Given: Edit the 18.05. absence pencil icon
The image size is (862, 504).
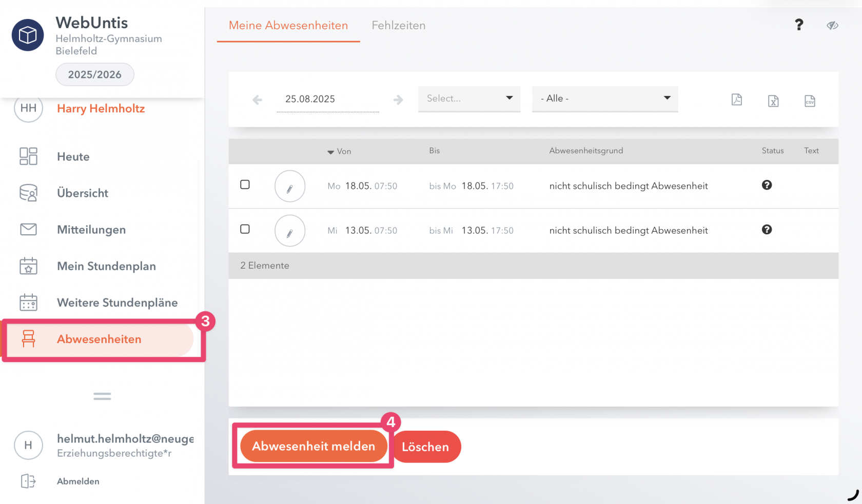Looking at the screenshot, I should coord(290,186).
